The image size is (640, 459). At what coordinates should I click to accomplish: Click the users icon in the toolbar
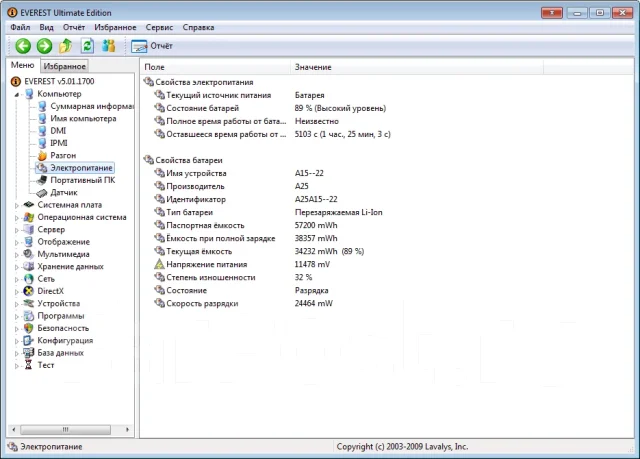109,46
